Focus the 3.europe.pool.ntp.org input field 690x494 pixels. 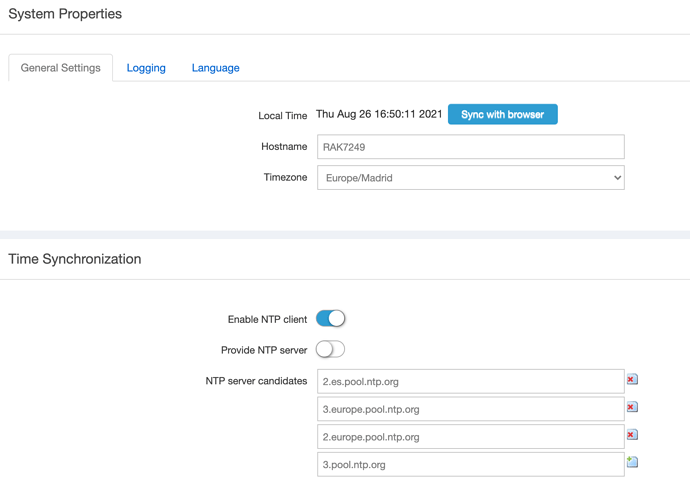[470, 409]
